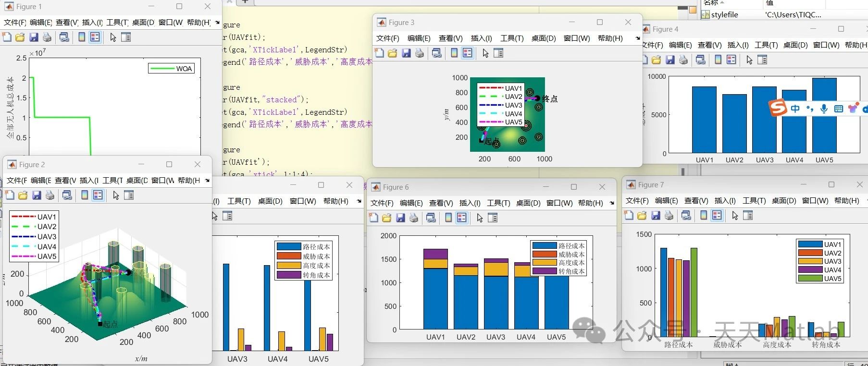Click New Figure icon in Figure 7 toolbar

click(629, 216)
